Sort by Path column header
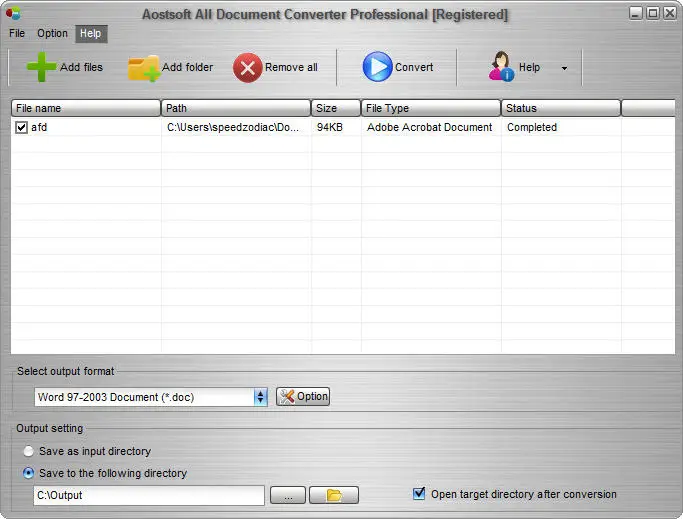 (236, 108)
